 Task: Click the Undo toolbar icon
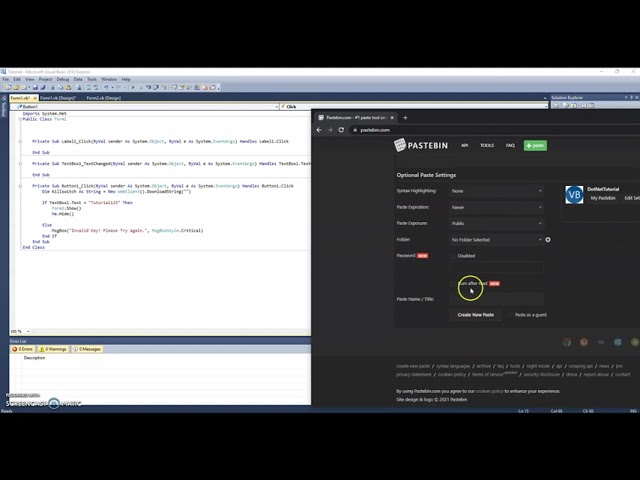tap(107, 87)
